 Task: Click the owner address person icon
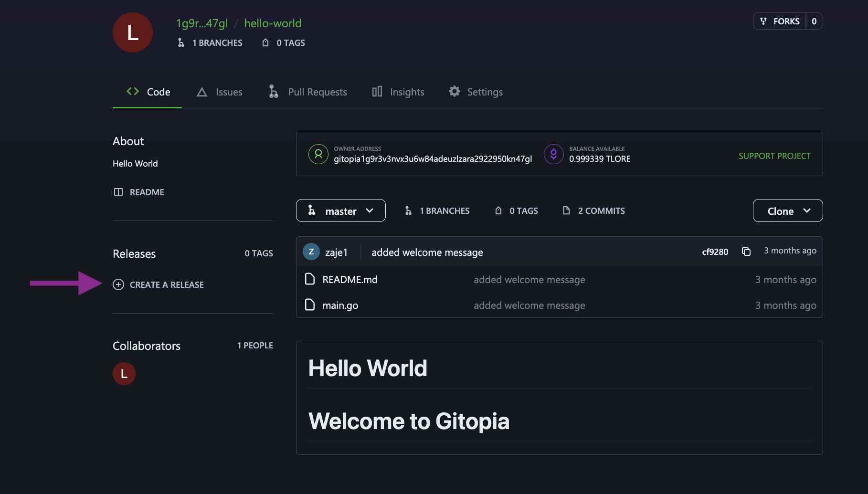[318, 154]
